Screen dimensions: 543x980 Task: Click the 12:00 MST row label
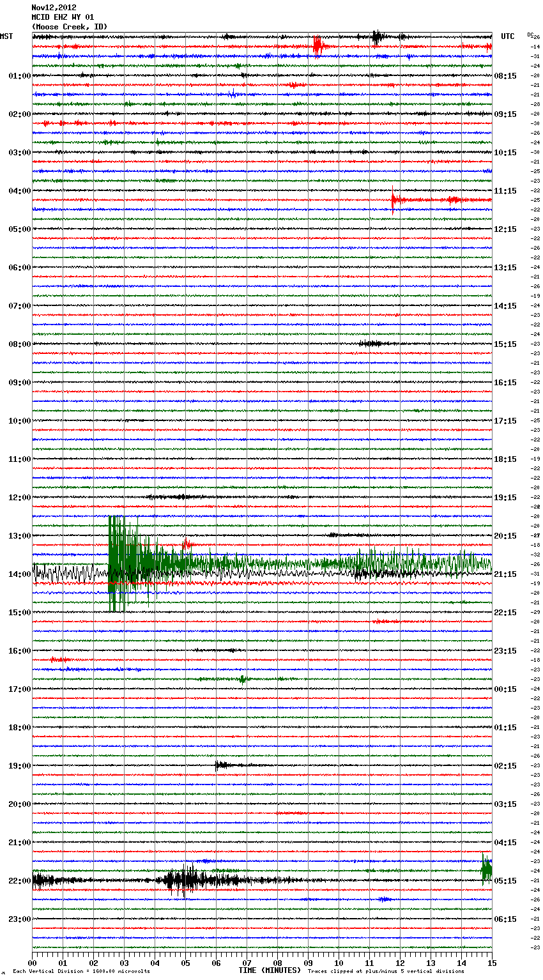20,498
